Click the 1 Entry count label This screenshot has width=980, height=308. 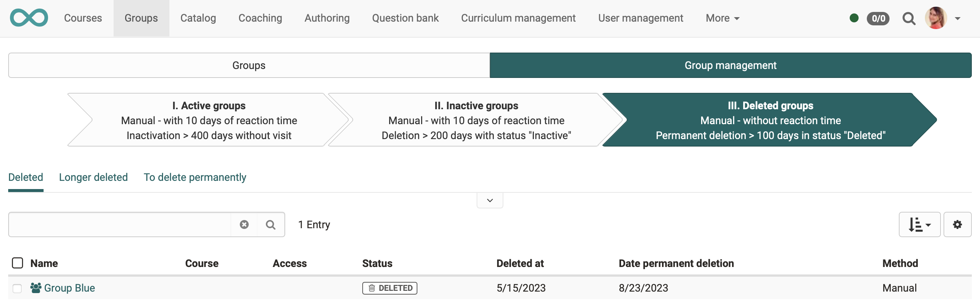[314, 224]
